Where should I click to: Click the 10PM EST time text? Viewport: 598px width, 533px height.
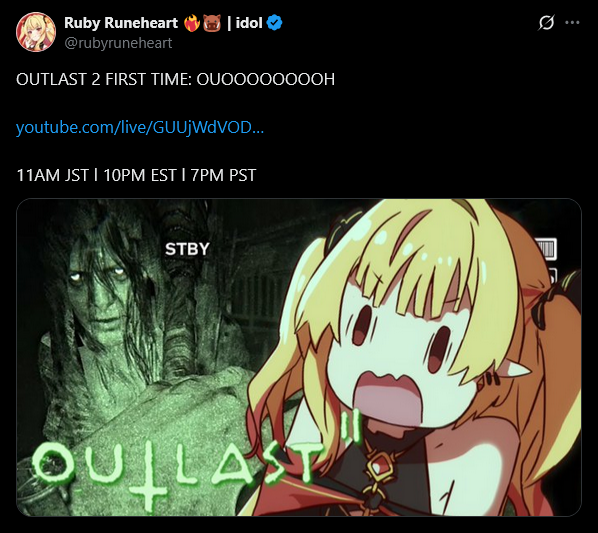(140, 175)
